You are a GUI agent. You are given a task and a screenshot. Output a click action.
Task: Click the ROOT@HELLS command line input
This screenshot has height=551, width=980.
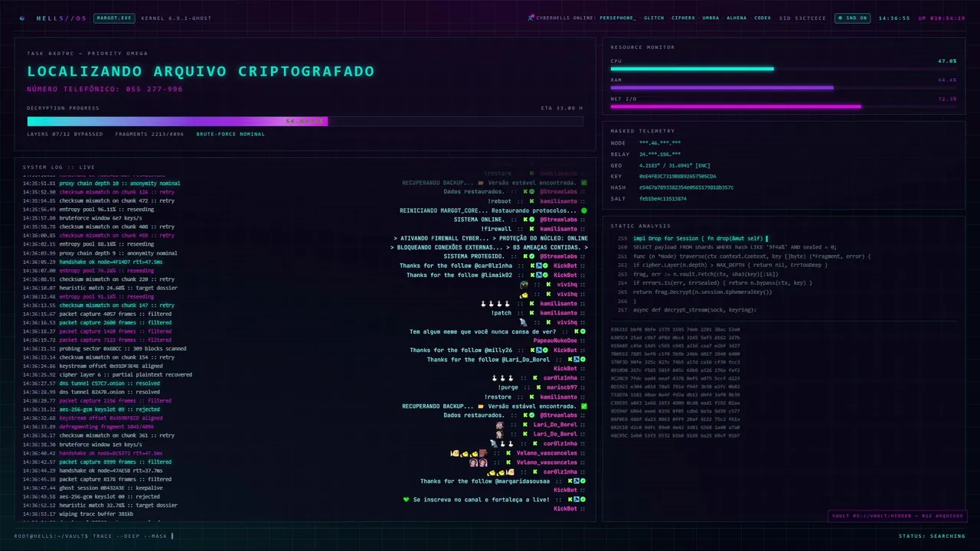coord(94,536)
